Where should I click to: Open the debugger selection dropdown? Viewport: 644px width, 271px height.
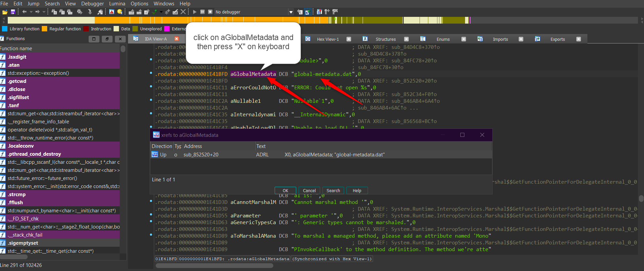point(291,12)
